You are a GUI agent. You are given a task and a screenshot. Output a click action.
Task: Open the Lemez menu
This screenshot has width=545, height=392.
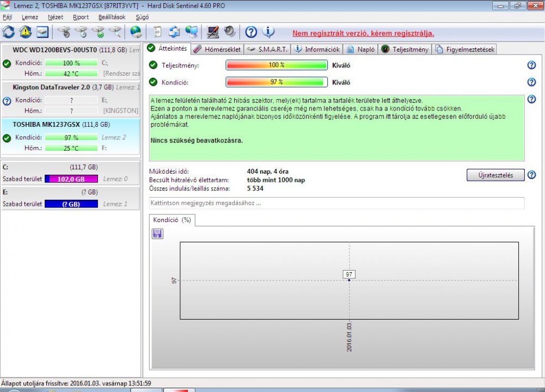point(30,17)
